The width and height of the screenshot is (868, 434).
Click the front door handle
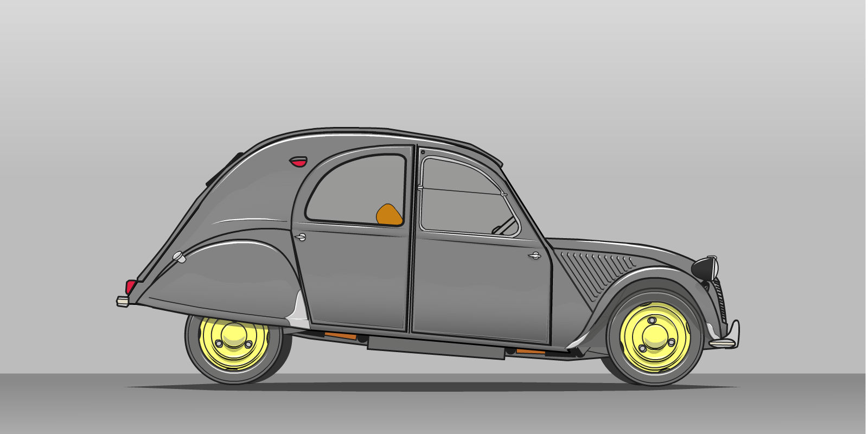(535, 256)
